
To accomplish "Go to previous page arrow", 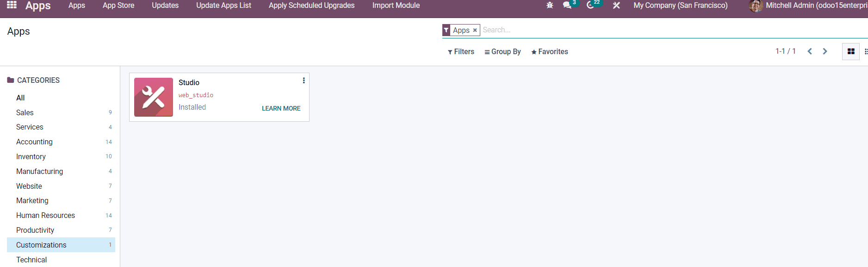I will (810, 51).
